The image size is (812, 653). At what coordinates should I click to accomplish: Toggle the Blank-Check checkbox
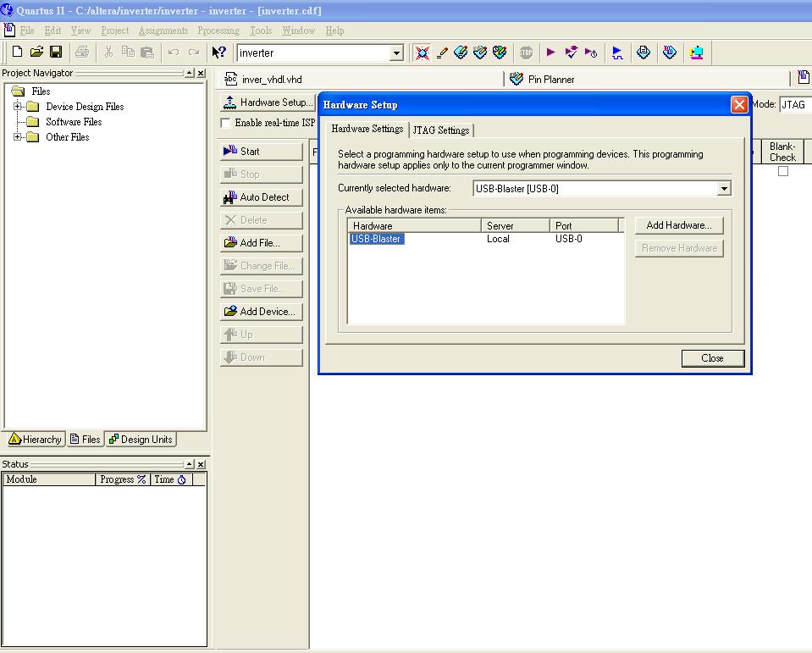point(782,171)
